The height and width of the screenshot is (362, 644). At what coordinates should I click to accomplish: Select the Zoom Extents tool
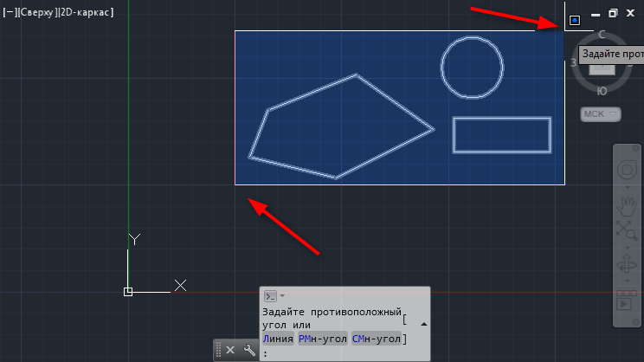point(627,231)
